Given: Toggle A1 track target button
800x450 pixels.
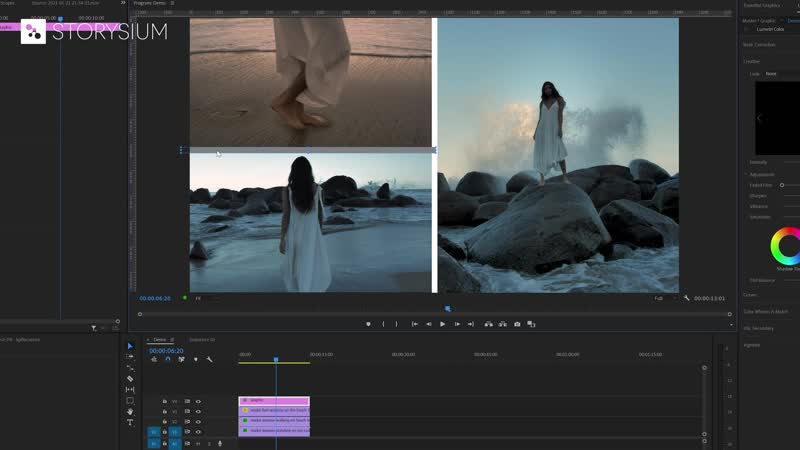Looking at the screenshot, I should coord(174,444).
